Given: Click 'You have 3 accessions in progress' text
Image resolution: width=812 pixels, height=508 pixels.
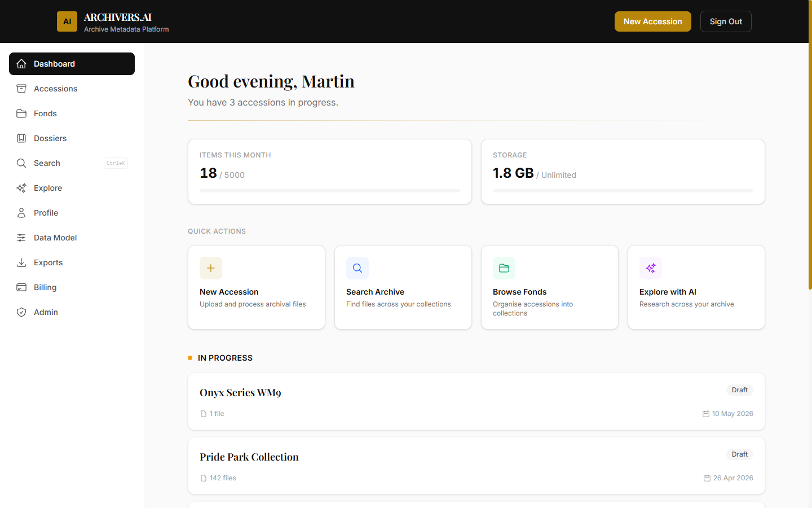Looking at the screenshot, I should [263, 102].
